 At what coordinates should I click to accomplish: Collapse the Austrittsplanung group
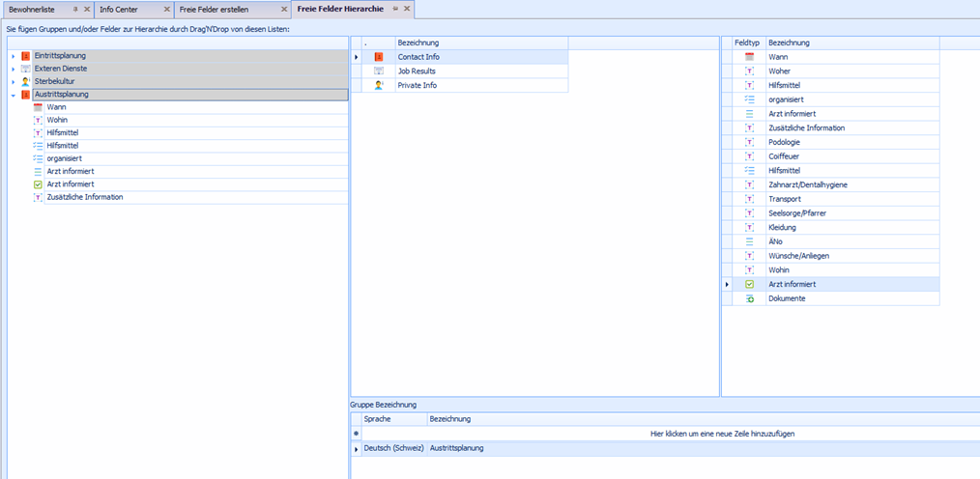tap(14, 96)
